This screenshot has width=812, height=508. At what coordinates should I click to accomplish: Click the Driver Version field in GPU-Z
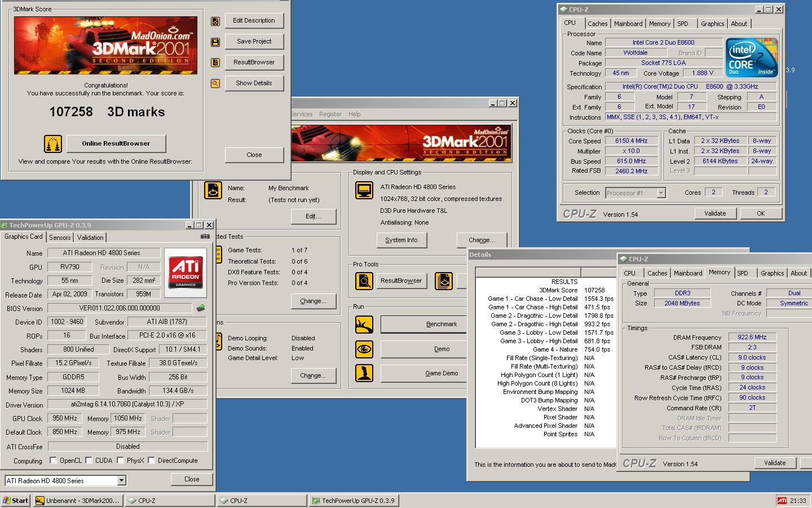point(127,405)
